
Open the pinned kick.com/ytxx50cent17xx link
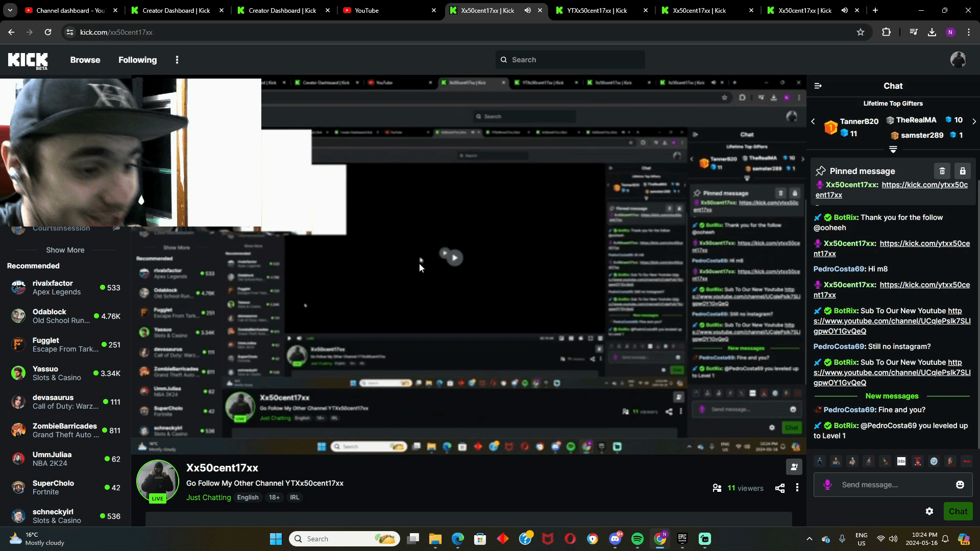coord(892,190)
